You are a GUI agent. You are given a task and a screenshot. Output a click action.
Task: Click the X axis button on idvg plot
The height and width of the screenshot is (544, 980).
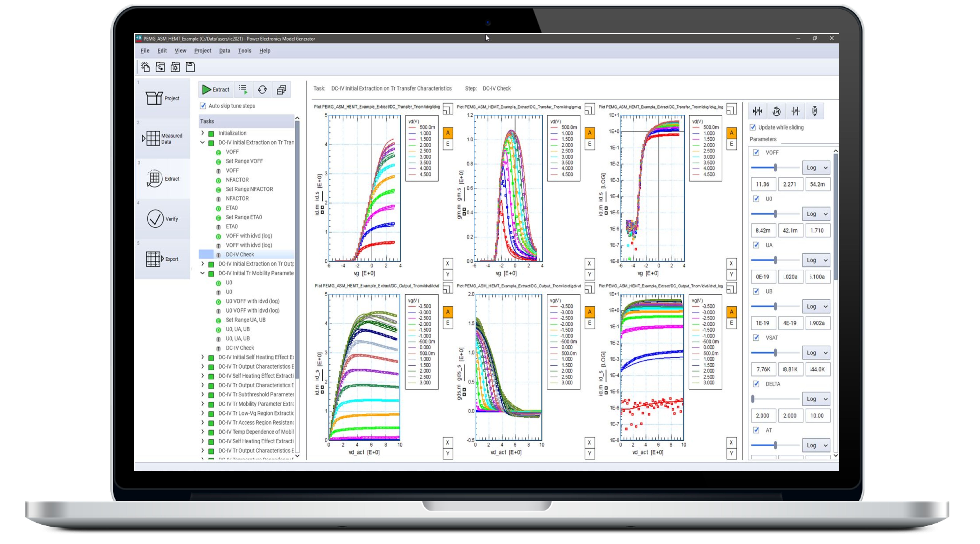pyautogui.click(x=448, y=263)
